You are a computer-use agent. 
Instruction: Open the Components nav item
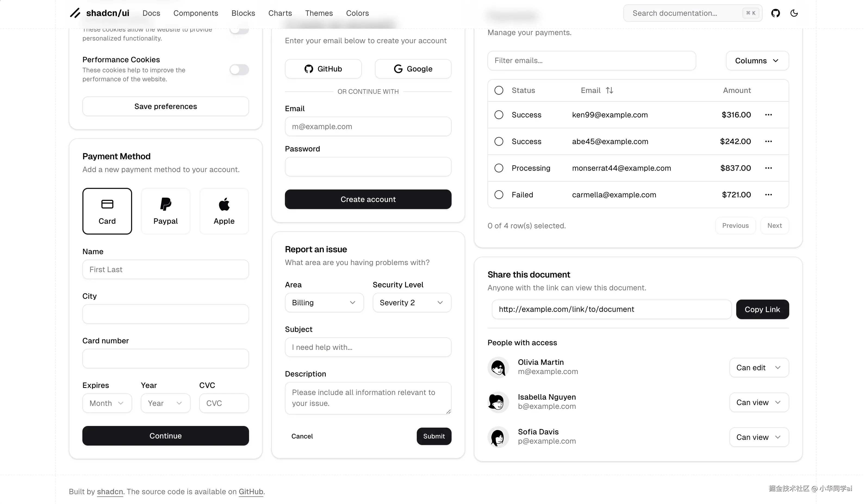(195, 13)
